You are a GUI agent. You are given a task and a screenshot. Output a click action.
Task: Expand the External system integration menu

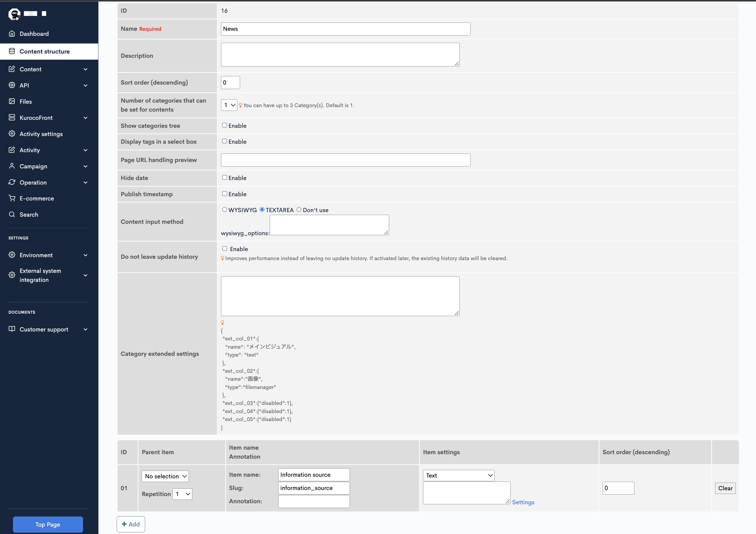[40, 275]
